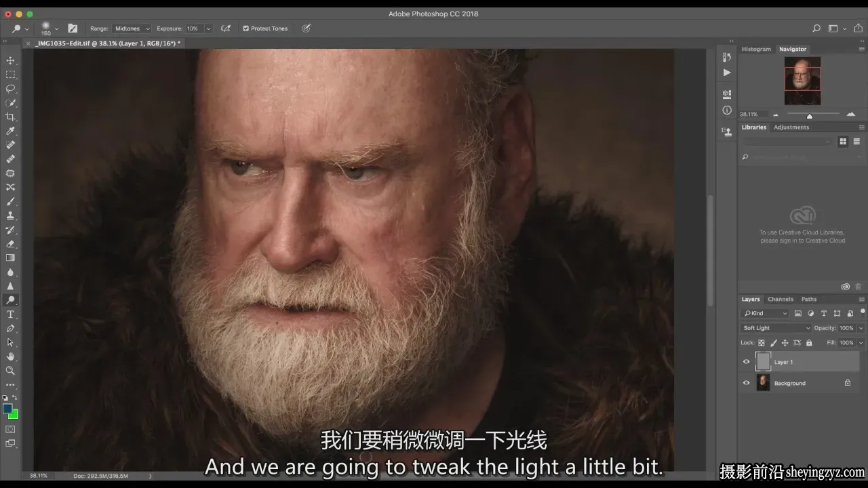The height and width of the screenshot is (488, 868).
Task: Select the Move tool
Action: coord(10,60)
